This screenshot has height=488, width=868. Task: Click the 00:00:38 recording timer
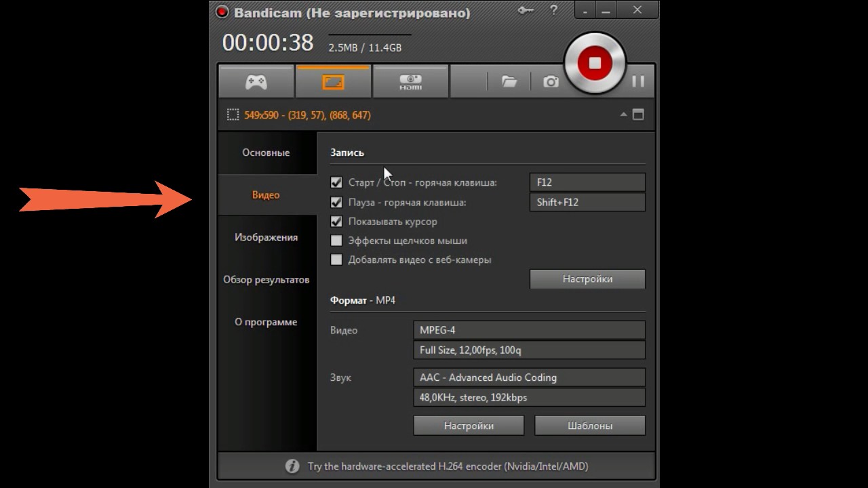pos(268,43)
